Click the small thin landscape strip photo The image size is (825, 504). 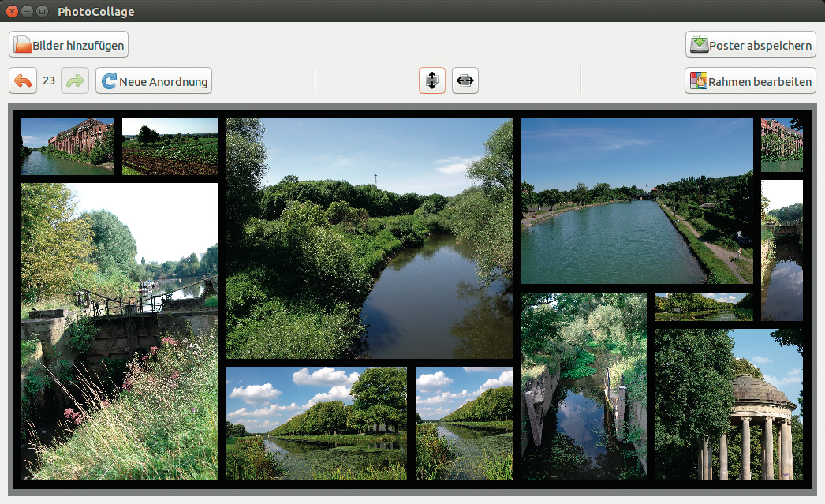coord(704,306)
